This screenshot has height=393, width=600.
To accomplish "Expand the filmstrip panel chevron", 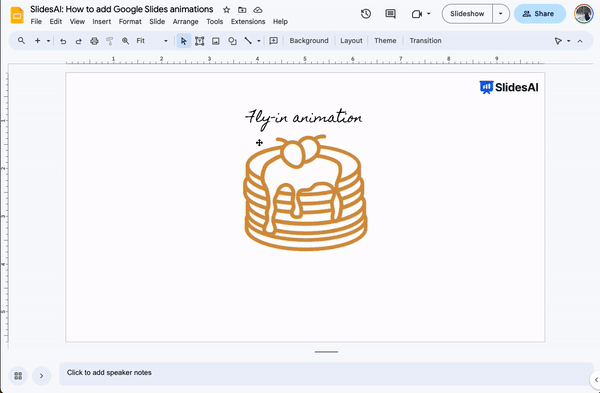I will [41, 376].
